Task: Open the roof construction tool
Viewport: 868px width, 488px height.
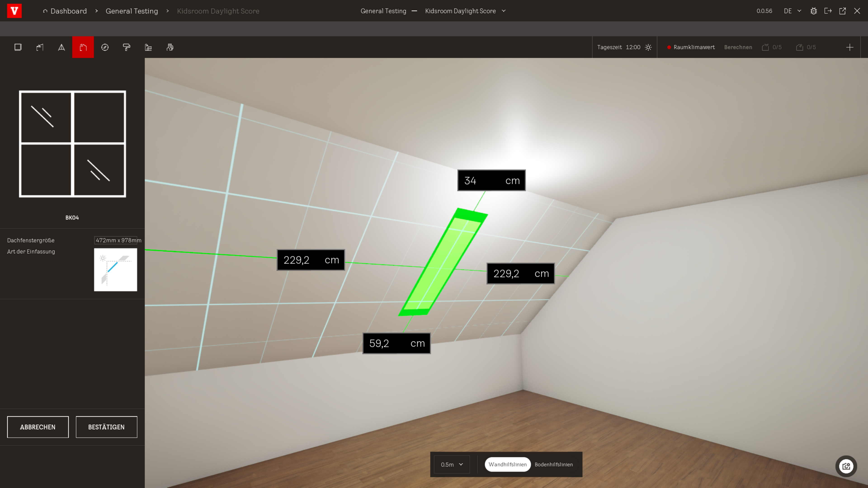Action: coord(40,47)
